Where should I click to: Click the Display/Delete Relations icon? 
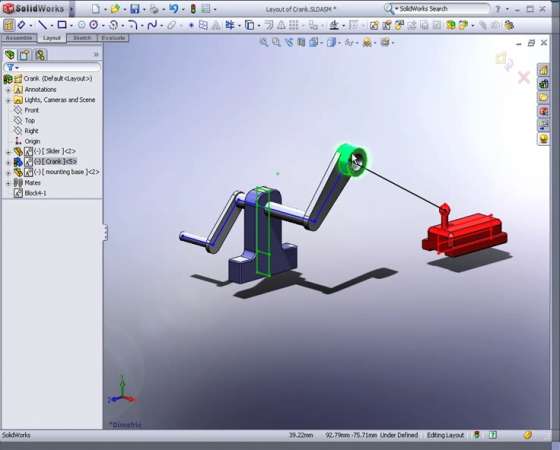pos(334,25)
